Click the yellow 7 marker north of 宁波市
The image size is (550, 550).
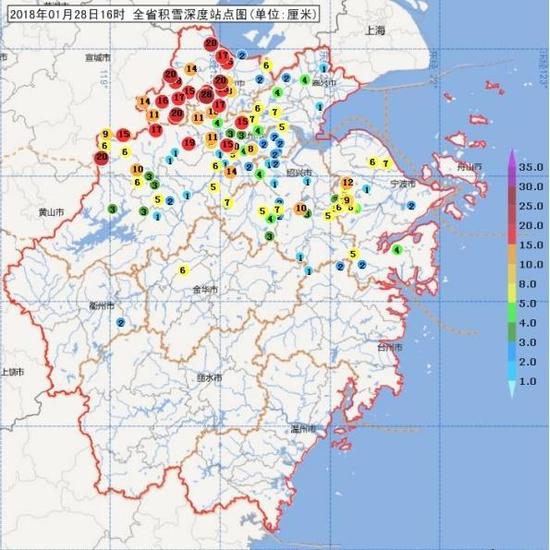click(386, 163)
